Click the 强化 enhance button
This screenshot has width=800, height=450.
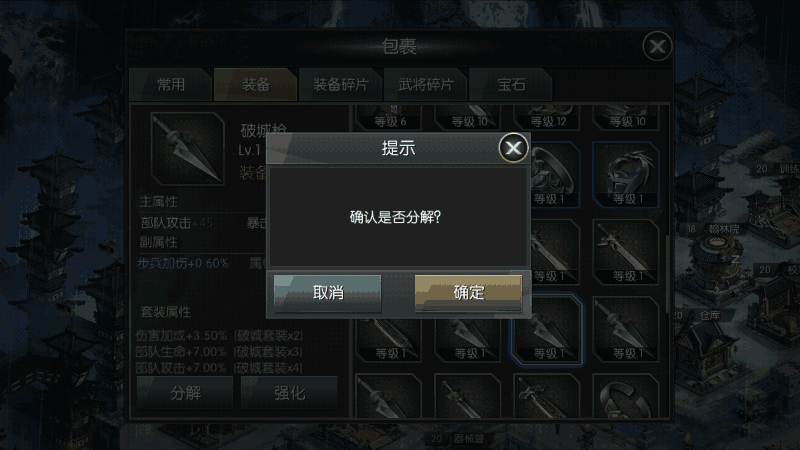click(289, 393)
